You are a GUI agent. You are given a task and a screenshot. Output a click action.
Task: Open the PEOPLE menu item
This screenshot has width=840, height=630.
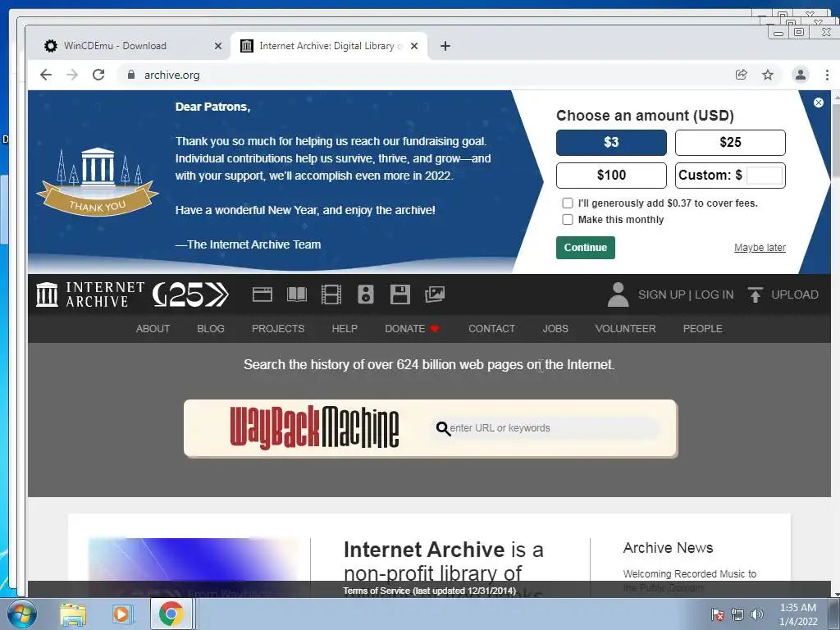click(x=702, y=328)
